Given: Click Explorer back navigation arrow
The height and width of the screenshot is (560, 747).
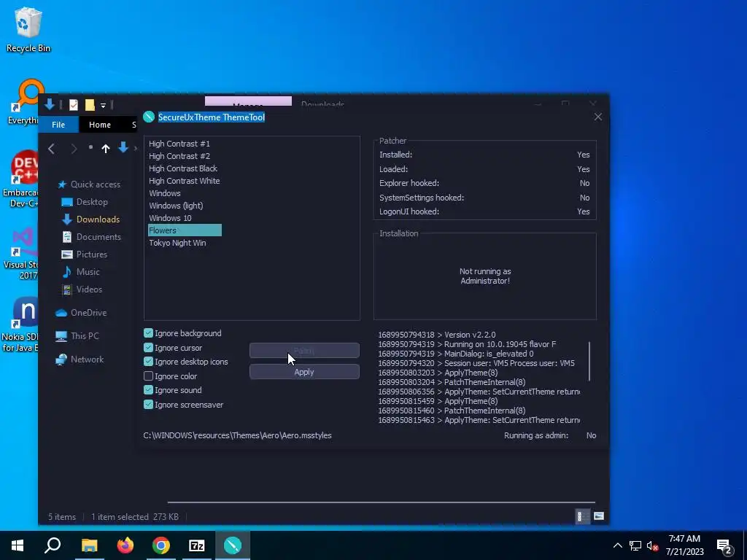Looking at the screenshot, I should pos(52,149).
